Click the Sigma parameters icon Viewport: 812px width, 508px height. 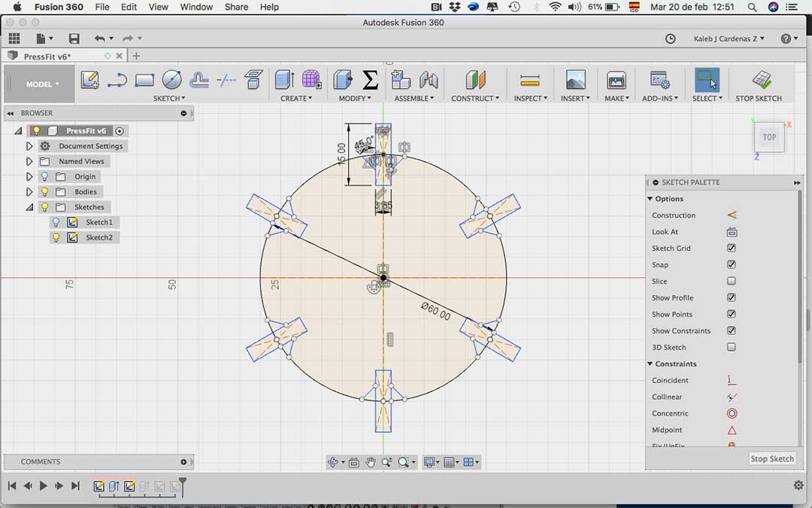pos(370,80)
